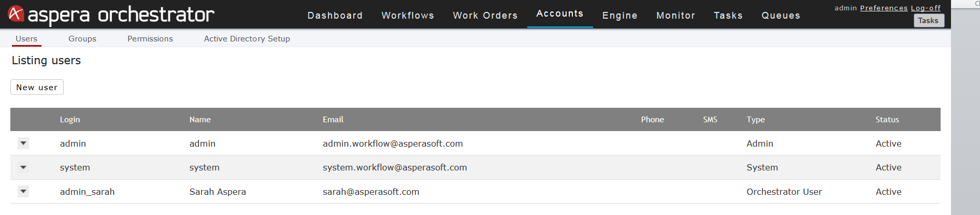Click the Orchestrator User type cell

click(x=784, y=192)
